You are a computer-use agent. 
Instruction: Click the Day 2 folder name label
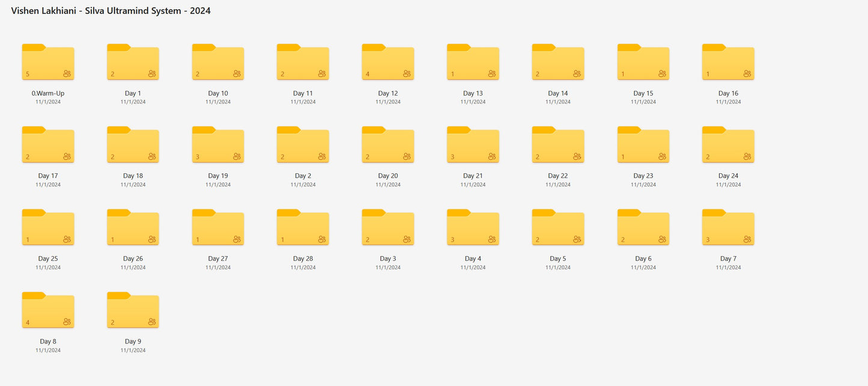coord(303,176)
